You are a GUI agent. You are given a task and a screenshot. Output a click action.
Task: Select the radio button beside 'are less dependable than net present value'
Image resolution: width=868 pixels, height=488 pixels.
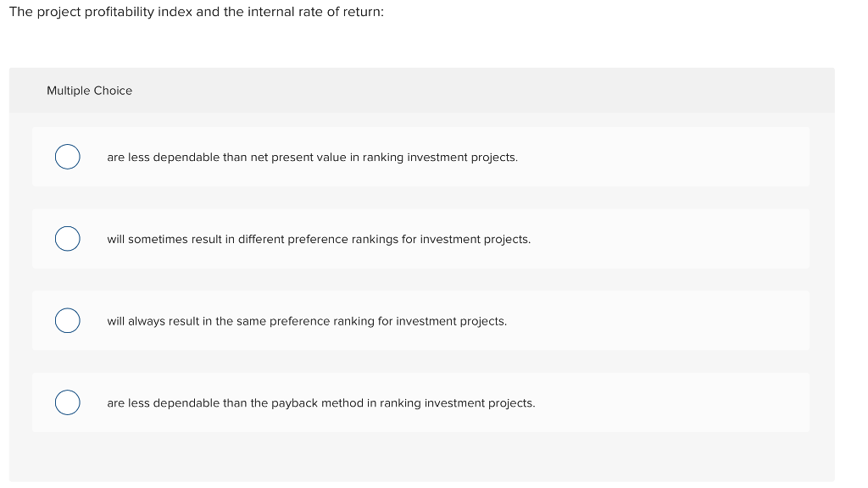[x=68, y=157]
